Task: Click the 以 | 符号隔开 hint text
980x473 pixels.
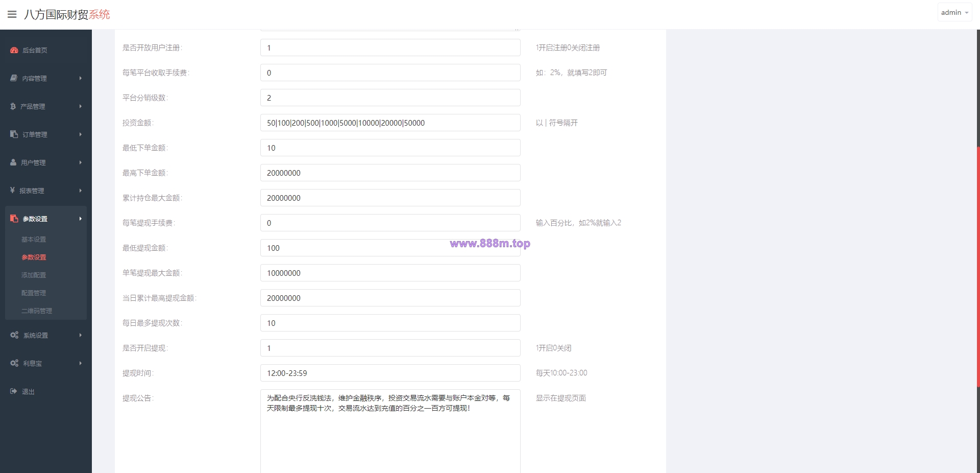Action: pyautogui.click(x=557, y=123)
